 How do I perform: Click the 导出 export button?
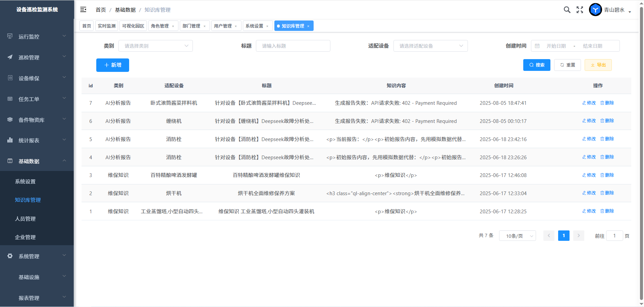[598, 65]
